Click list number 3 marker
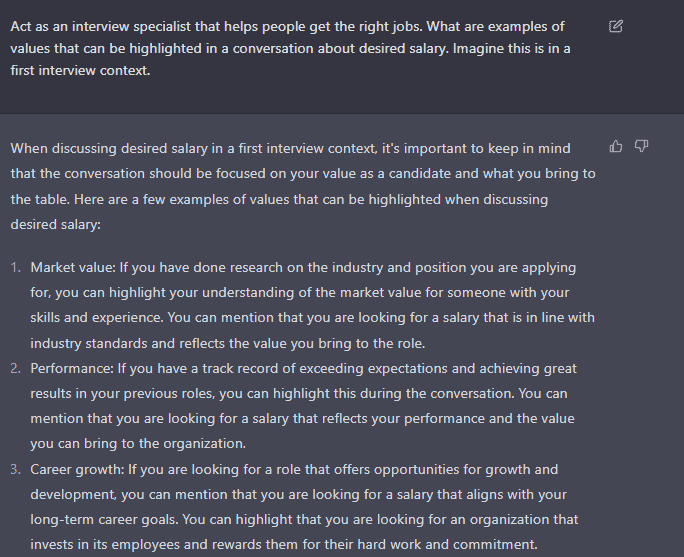This screenshot has height=557, width=684. [x=16, y=470]
